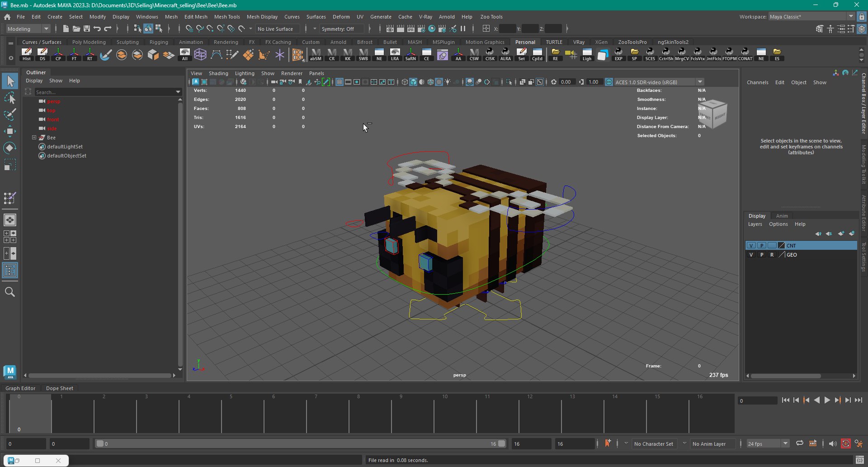Switch to the Rigging shelf tab
The image size is (868, 467).
point(159,42)
